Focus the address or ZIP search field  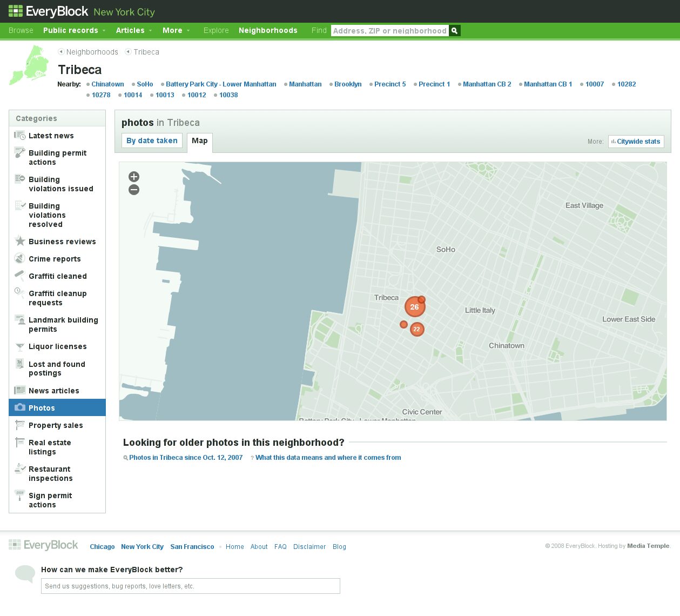389,31
